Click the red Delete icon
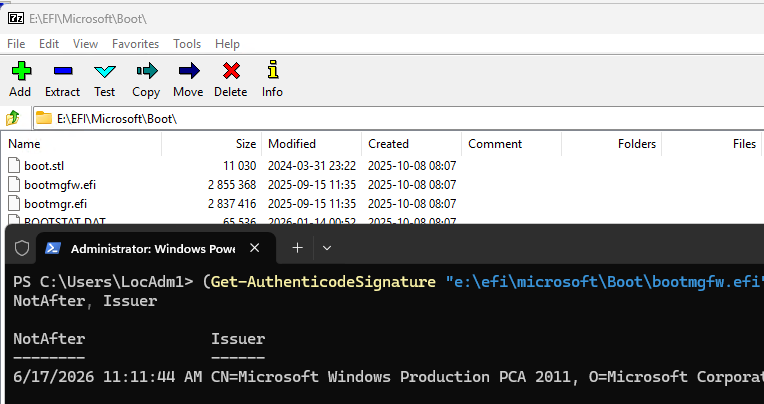This screenshot has height=404, width=764. coord(230,78)
